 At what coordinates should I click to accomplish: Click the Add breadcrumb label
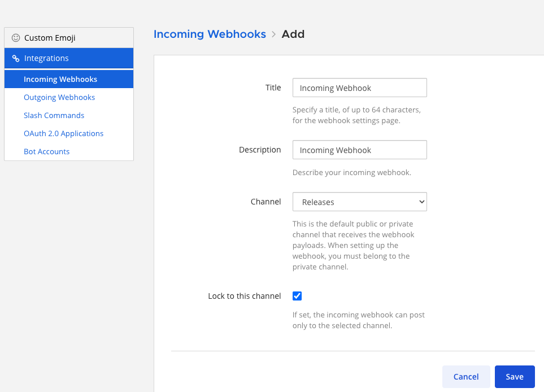293,34
